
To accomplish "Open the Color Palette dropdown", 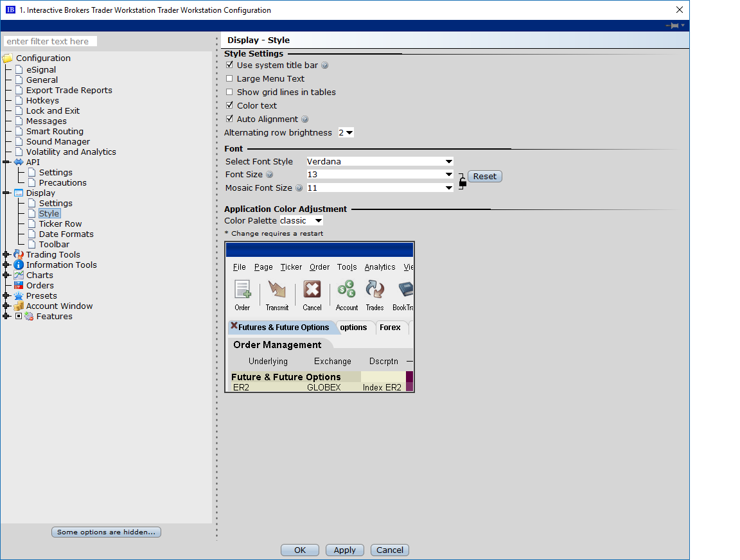I will [x=301, y=221].
